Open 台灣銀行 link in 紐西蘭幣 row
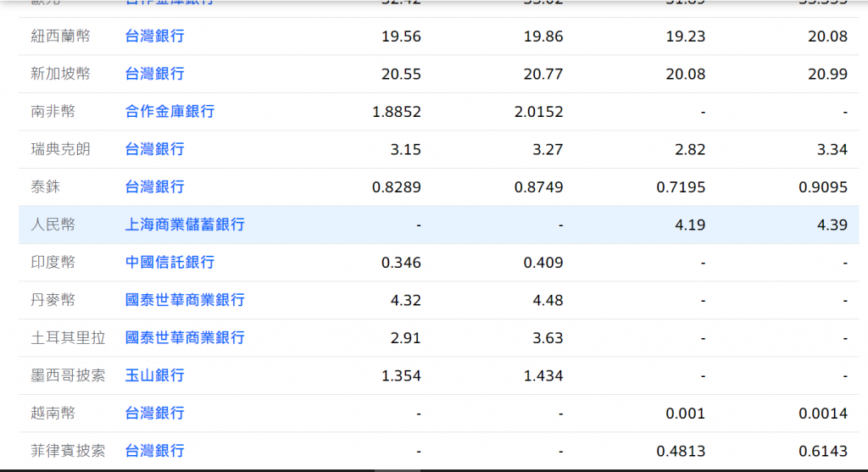Image resolution: width=868 pixels, height=472 pixels. coord(154,36)
